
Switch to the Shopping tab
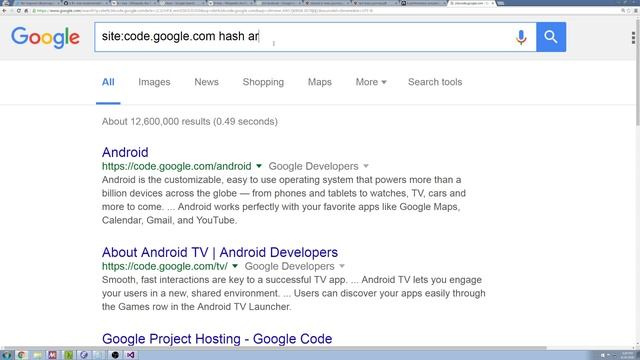click(x=263, y=82)
